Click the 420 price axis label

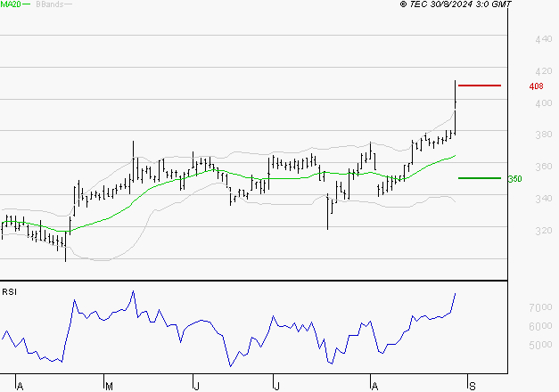[543, 71]
